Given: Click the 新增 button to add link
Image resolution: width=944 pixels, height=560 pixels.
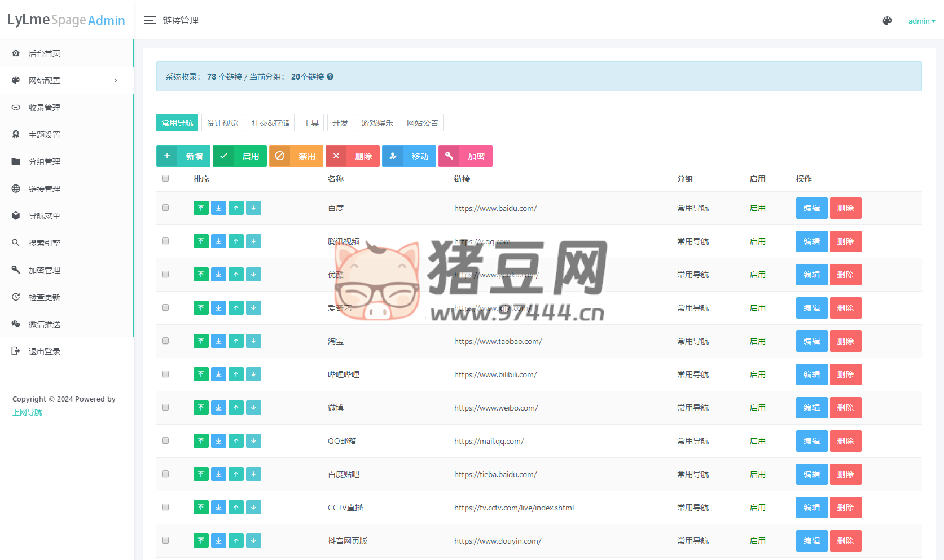Looking at the screenshot, I should point(183,156).
